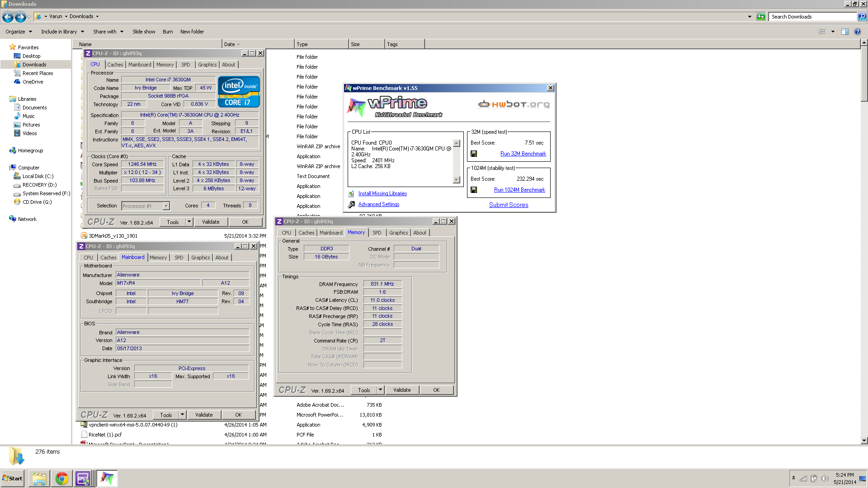Image resolution: width=868 pixels, height=488 pixels.
Task: Click OK in Memory CPU-Z window
Action: click(x=436, y=390)
